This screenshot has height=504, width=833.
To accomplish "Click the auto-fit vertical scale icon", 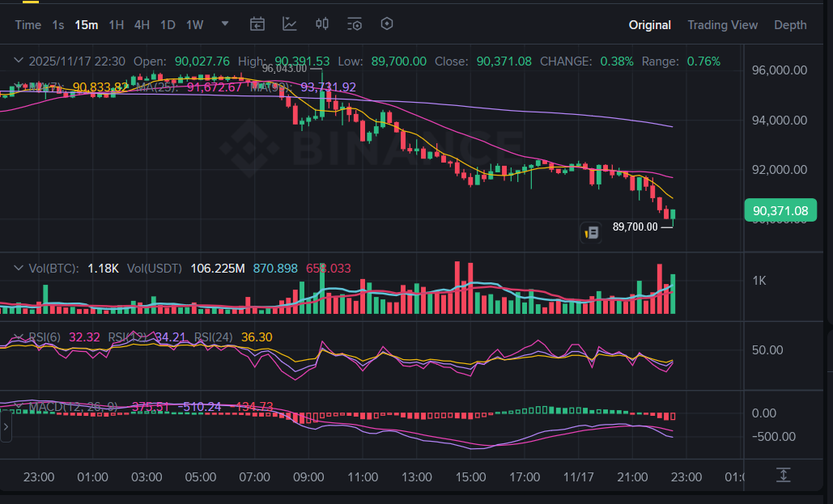I will coord(783,475).
